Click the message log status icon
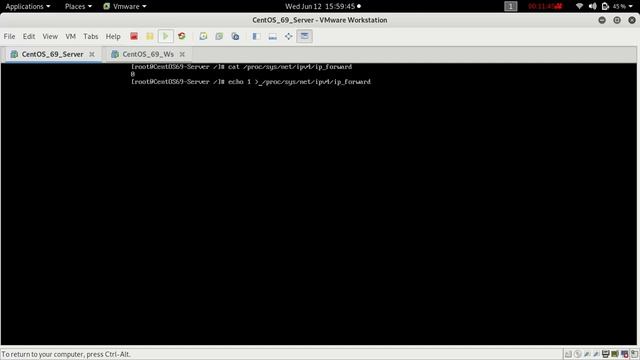The height and width of the screenshot is (360, 640). (x=634, y=354)
